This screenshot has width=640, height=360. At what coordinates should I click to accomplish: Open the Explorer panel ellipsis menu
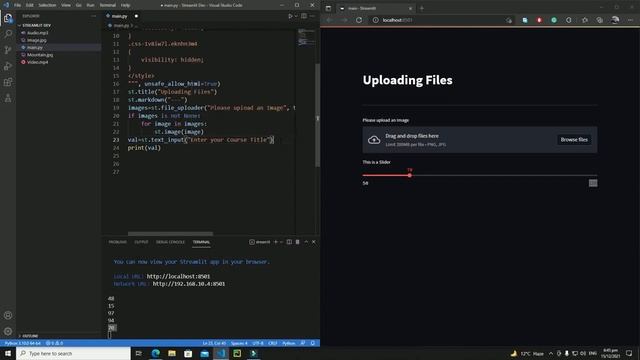pos(93,16)
